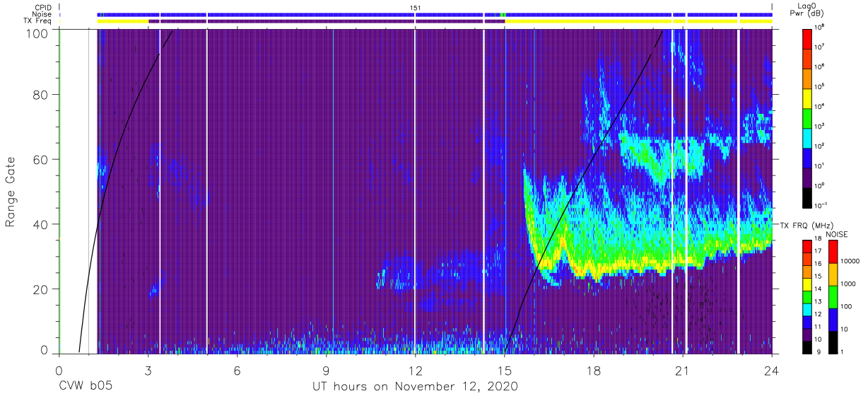The image size is (868, 401).
Task: Click the red segment of TX FRQ colorbar
Action: [807, 245]
